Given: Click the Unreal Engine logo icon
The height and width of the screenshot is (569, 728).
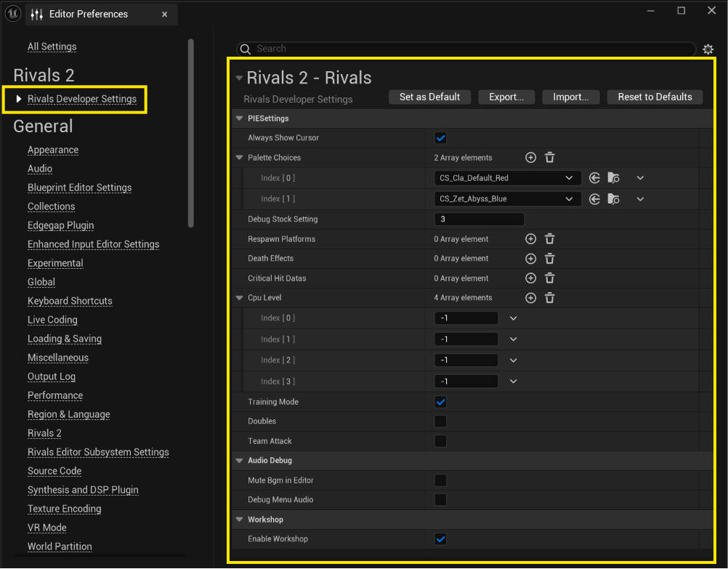Looking at the screenshot, I should coord(12,14).
